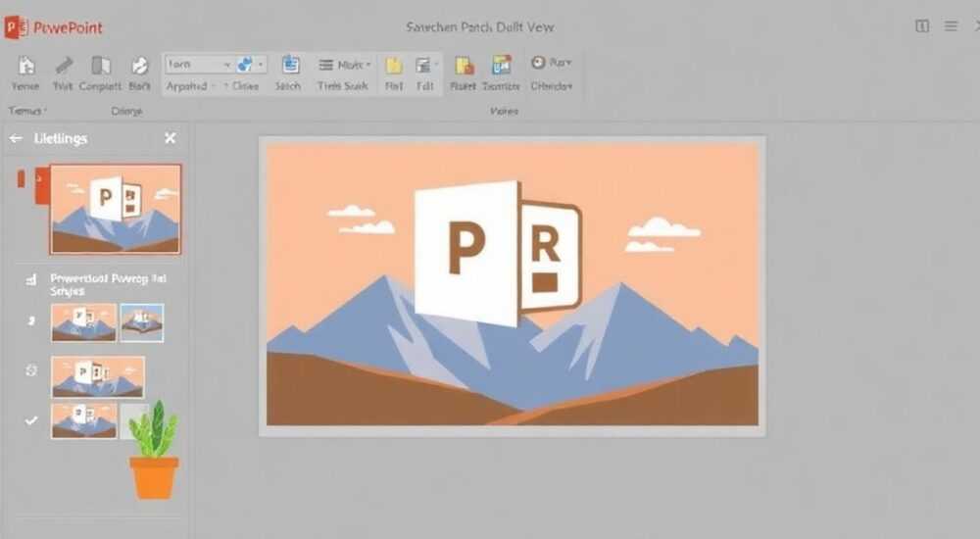Select the blue-bordered style thumbnail
The width and height of the screenshot is (980, 539).
click(x=142, y=322)
